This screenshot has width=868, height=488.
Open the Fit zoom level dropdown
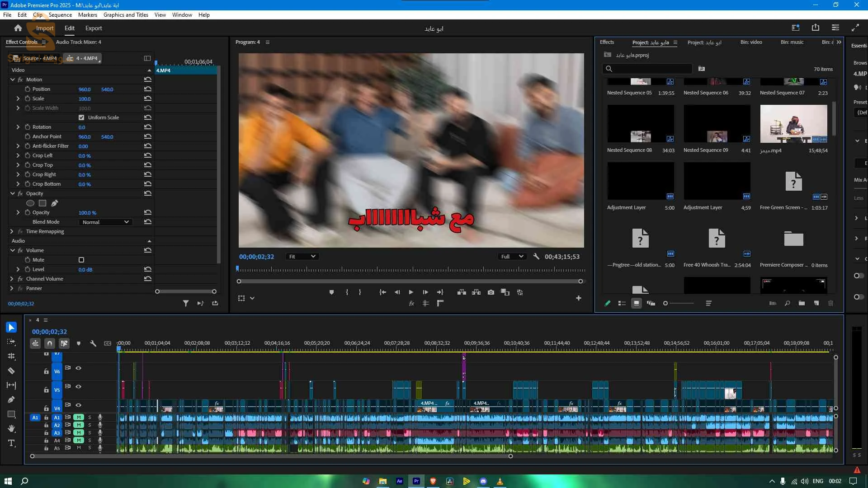pyautogui.click(x=302, y=256)
